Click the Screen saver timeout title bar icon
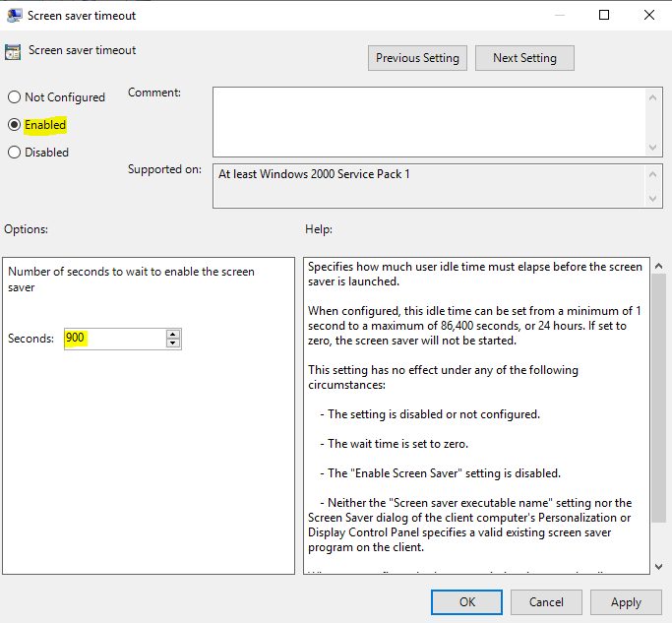 tap(15, 15)
